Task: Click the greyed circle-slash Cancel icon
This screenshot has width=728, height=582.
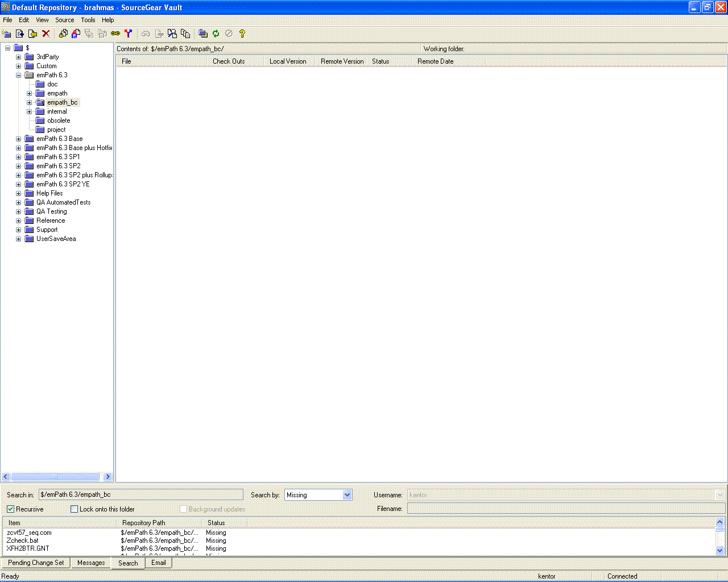Action: point(229,34)
